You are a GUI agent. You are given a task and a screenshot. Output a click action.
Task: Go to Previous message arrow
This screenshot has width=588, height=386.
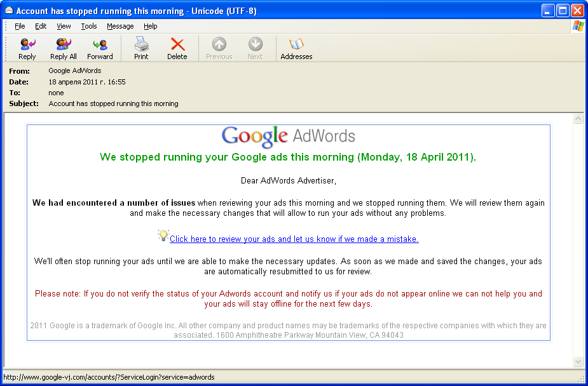(x=219, y=49)
